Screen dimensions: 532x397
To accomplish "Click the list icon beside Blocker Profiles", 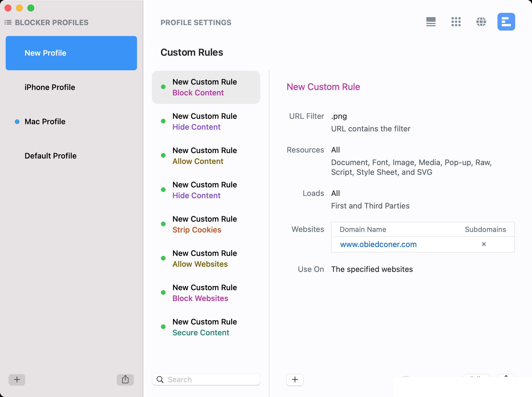I will pyautogui.click(x=8, y=22).
